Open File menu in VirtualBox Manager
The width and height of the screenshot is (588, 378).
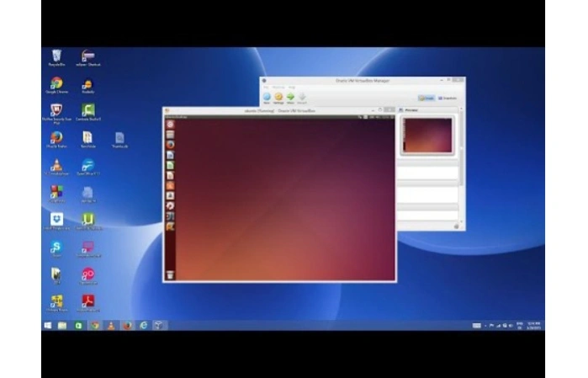266,87
